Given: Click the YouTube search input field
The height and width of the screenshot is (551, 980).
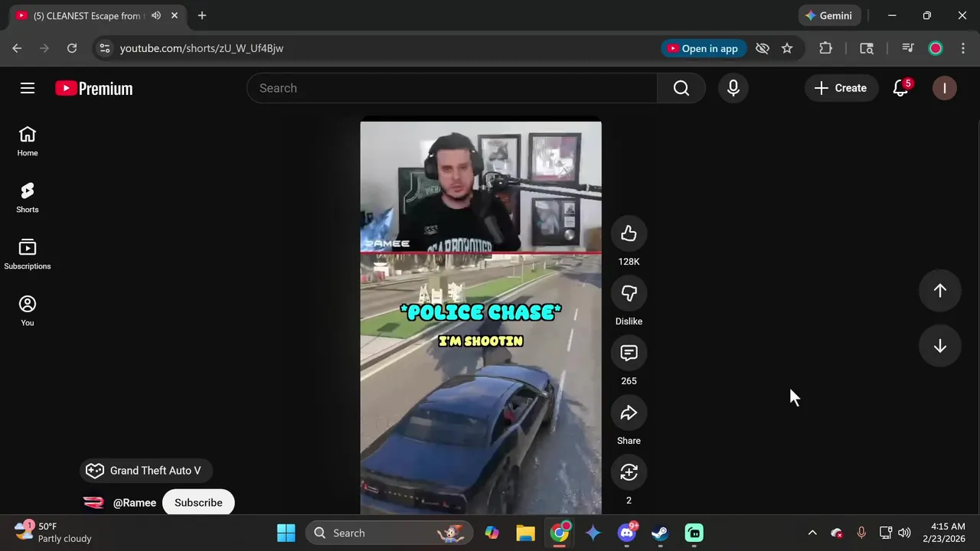Looking at the screenshot, I should 452,88.
